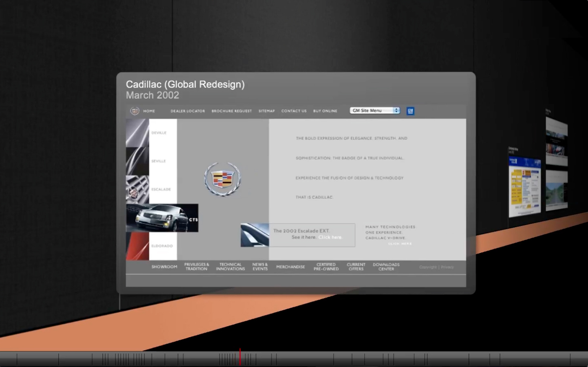Image resolution: width=588 pixels, height=367 pixels.
Task: Follow the V-Drive 'CLICK HERE' link
Action: pos(400,244)
